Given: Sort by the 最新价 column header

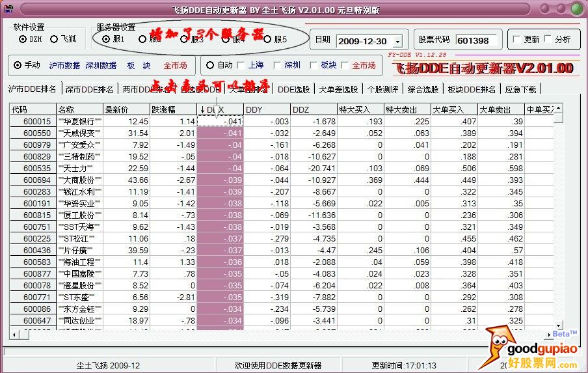Looking at the screenshot, I should point(126,109).
